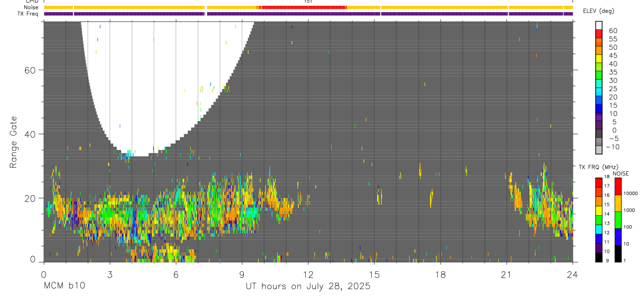The width and height of the screenshot is (644, 297).
Task: Click the 14 label on TX FRQ legend
Action: 607,214
